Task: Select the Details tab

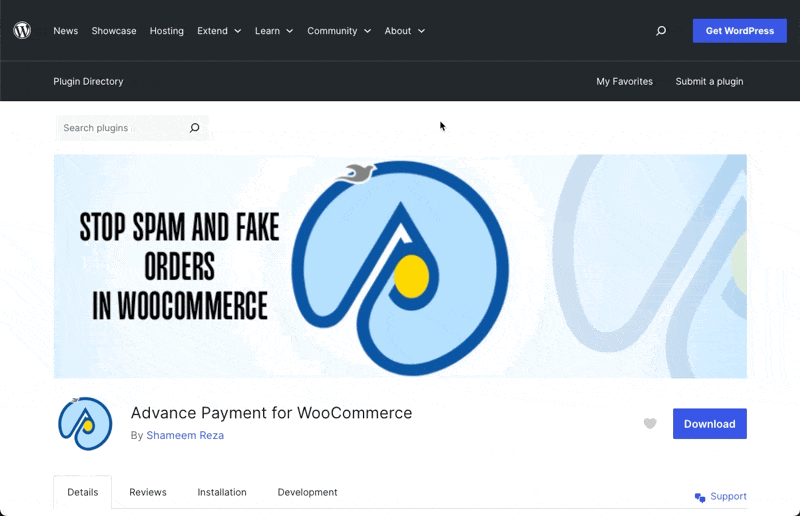Action: [x=83, y=492]
